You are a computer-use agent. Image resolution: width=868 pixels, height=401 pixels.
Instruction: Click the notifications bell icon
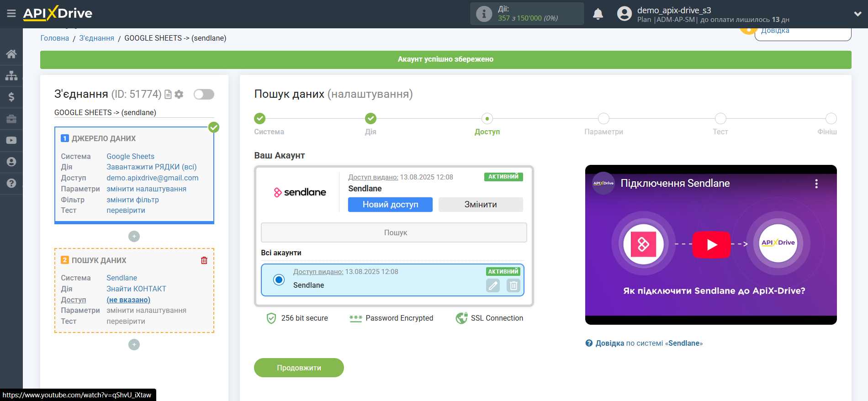[x=598, y=14]
